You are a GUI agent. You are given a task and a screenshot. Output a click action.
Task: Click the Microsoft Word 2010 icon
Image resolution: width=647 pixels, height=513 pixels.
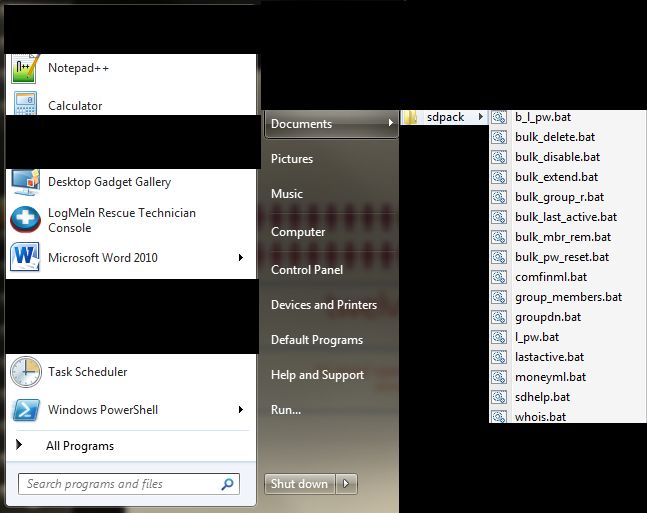25,257
